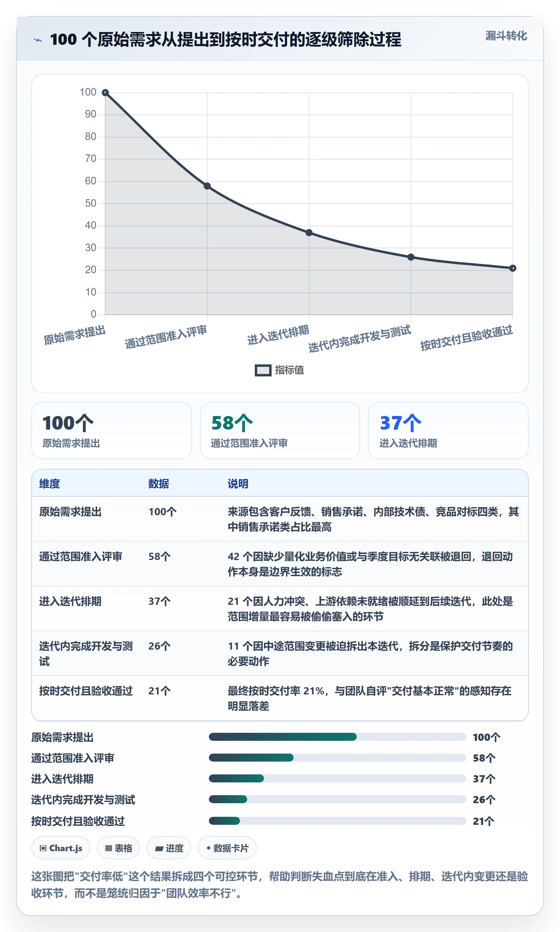Click the diamond icon in 数据卡片 chip
Viewport: 560px width, 932px height.
coord(208,848)
